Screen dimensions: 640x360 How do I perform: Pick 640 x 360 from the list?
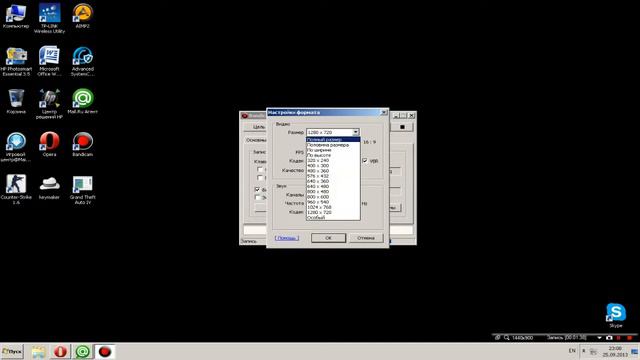[x=333, y=181]
